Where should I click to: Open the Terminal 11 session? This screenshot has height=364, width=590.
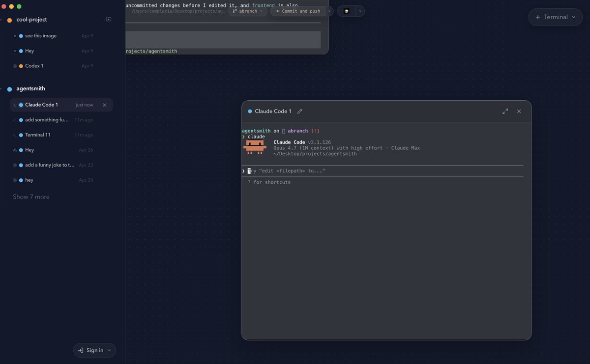(61, 135)
